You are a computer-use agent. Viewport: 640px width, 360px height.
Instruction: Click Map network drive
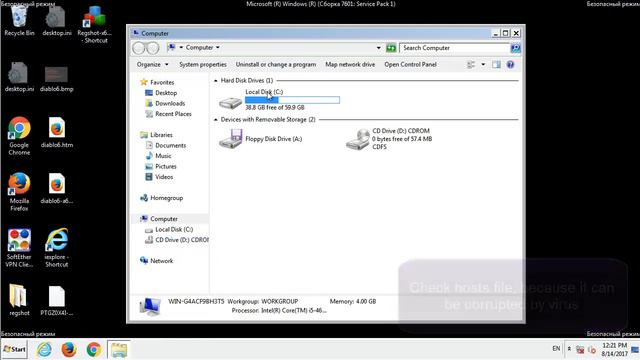pos(350,64)
